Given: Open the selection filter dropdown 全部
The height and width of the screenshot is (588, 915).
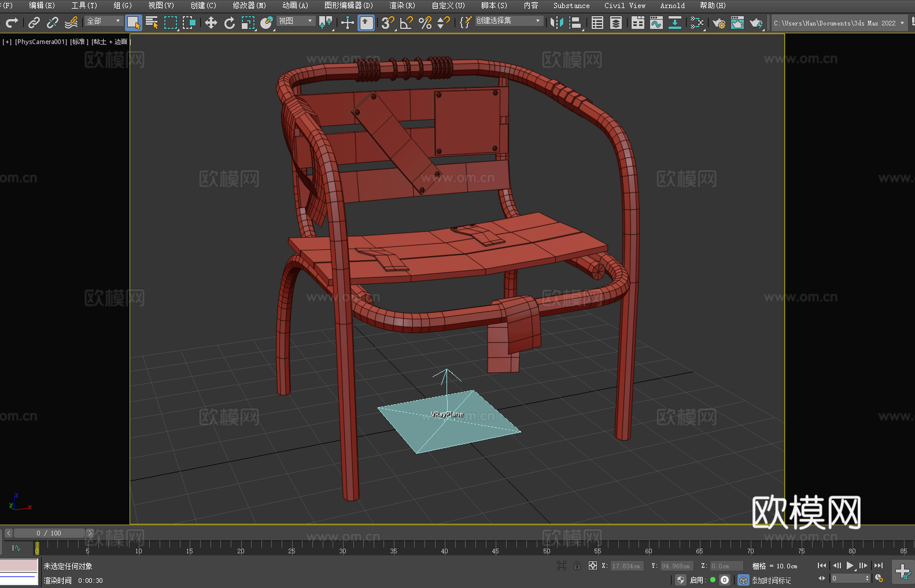Looking at the screenshot, I should (x=104, y=21).
